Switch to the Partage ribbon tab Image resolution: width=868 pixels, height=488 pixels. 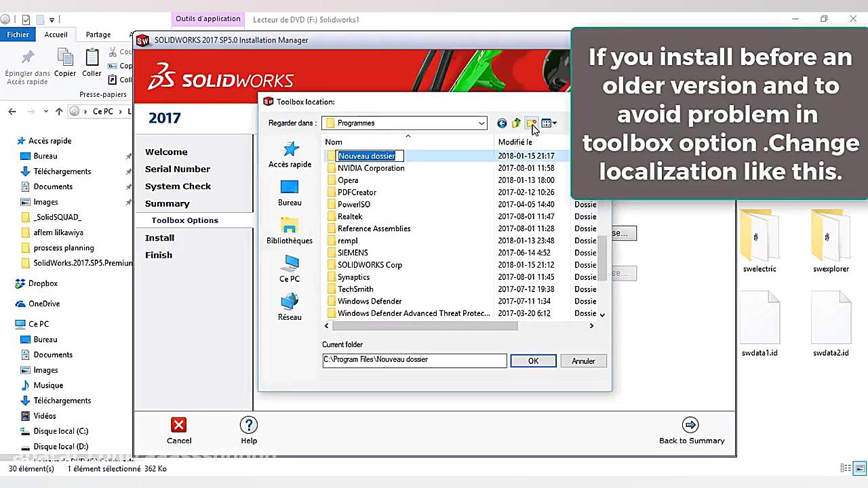[98, 34]
